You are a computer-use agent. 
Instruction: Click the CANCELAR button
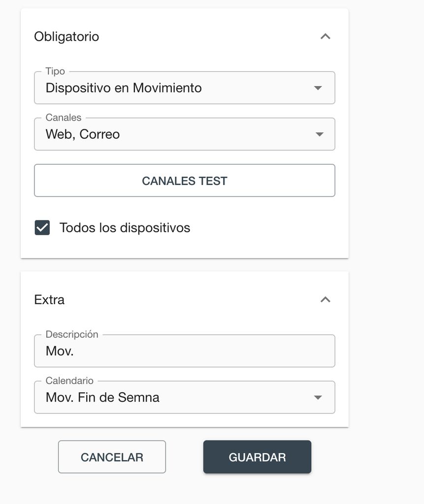(x=112, y=457)
